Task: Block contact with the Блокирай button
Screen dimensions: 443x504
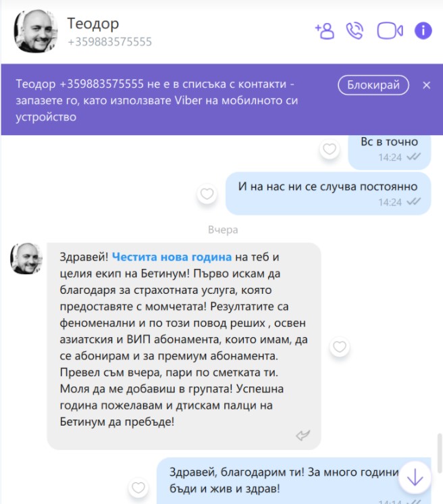Action: [x=373, y=85]
